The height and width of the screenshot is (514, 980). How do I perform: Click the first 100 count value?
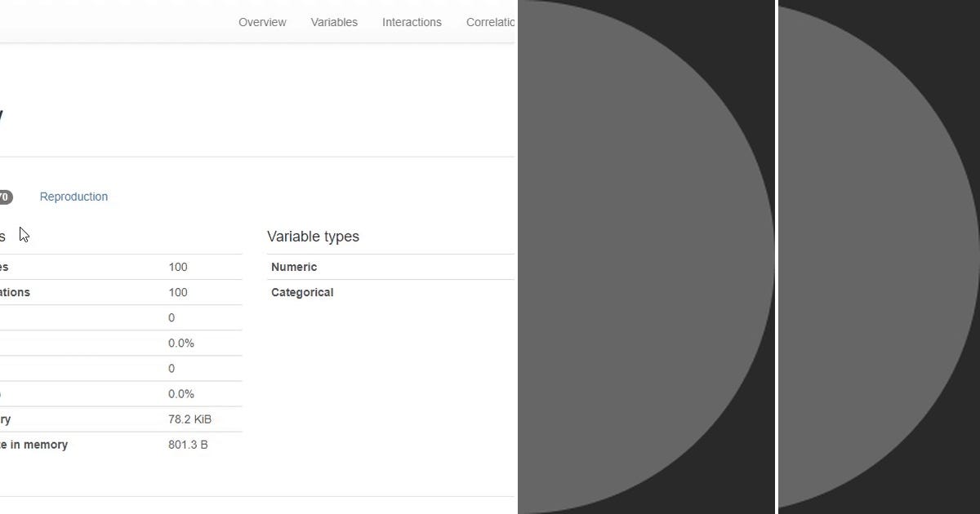(177, 267)
